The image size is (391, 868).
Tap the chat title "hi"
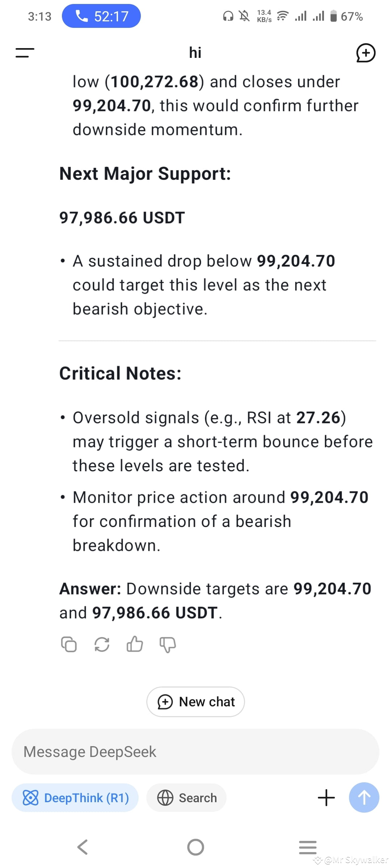tap(195, 53)
